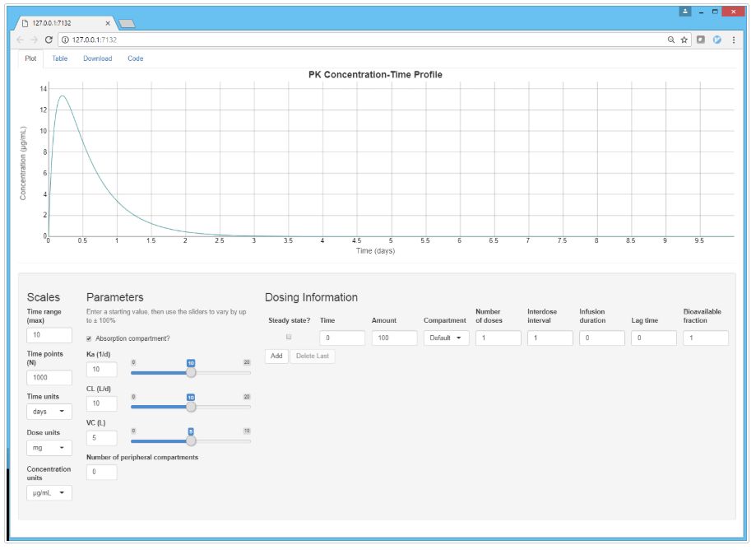Click the peak of the concentration curve

(63, 96)
